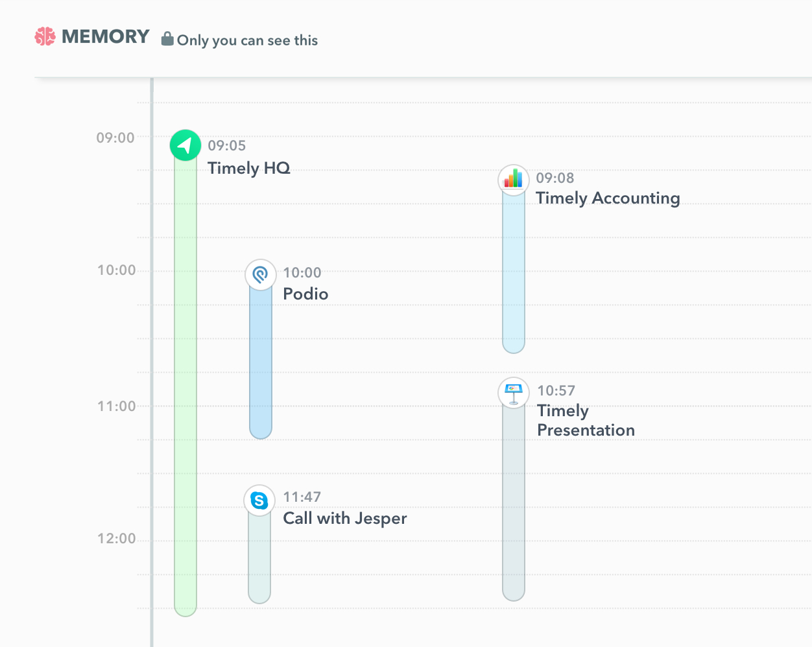Open the Timely Presentation entry label

click(586, 421)
